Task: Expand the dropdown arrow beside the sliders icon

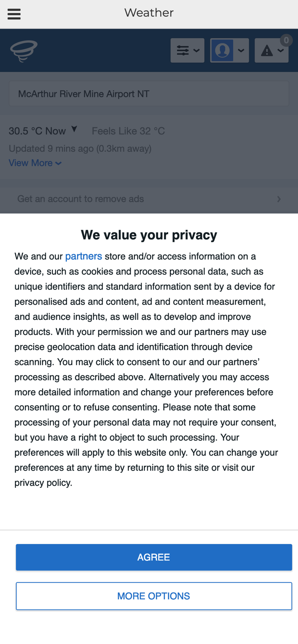Action: (197, 51)
